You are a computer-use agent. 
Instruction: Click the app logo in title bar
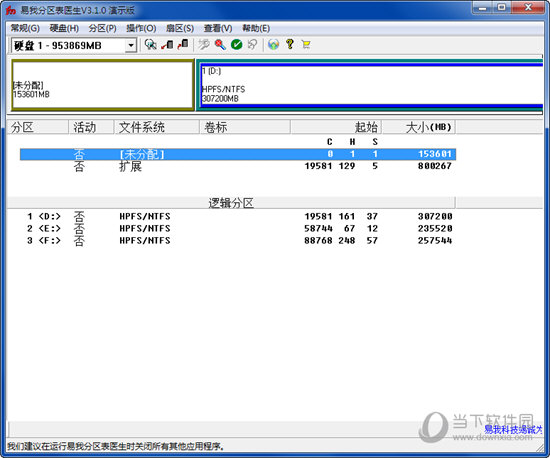tap(11, 10)
